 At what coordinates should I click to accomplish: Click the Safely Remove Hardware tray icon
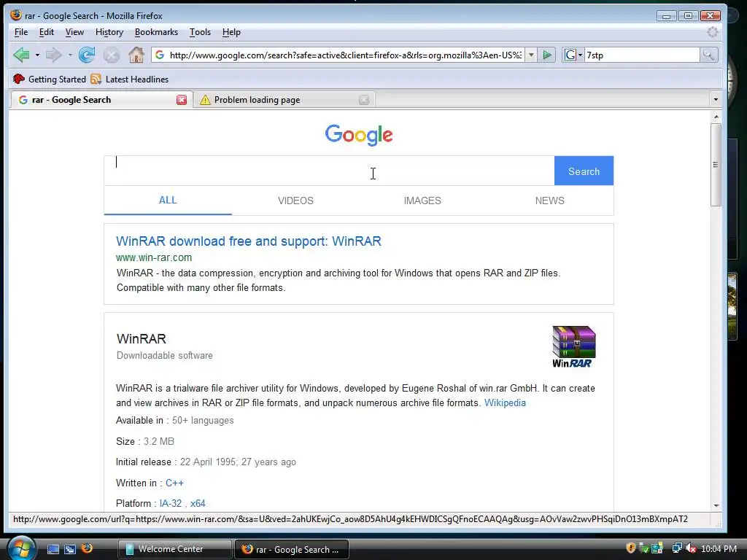pos(644,548)
